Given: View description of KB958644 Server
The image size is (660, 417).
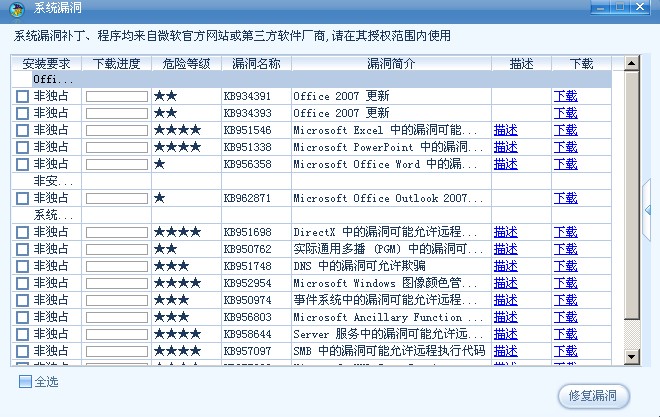Looking at the screenshot, I should pyautogui.click(x=506, y=334).
